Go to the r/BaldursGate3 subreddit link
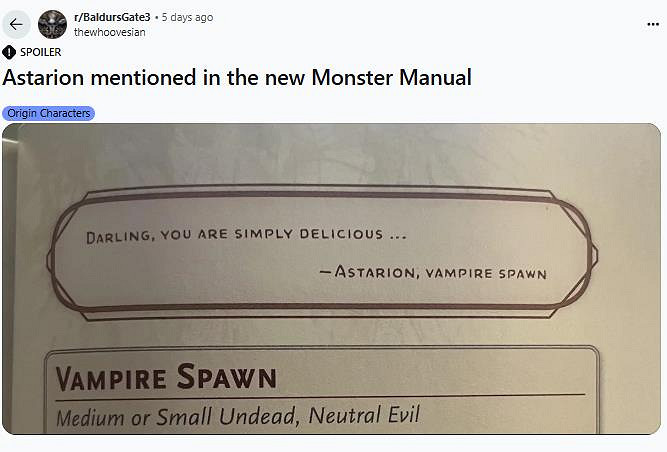 [x=112, y=17]
